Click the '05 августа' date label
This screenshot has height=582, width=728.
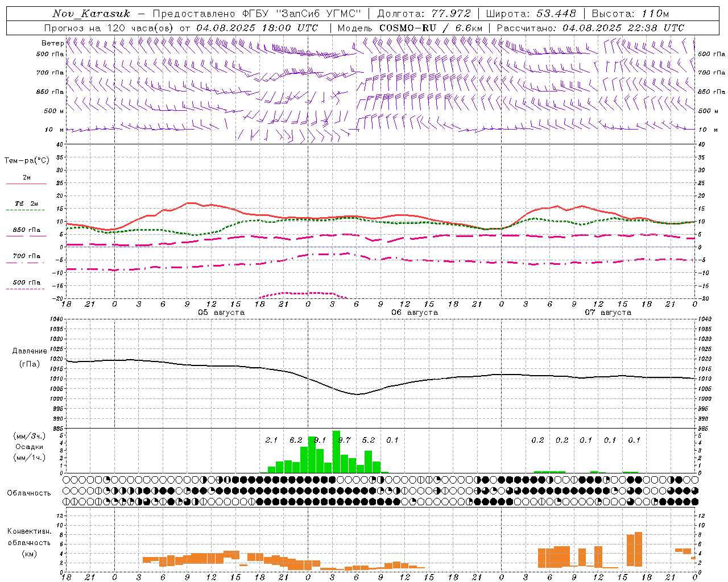pos(221,313)
